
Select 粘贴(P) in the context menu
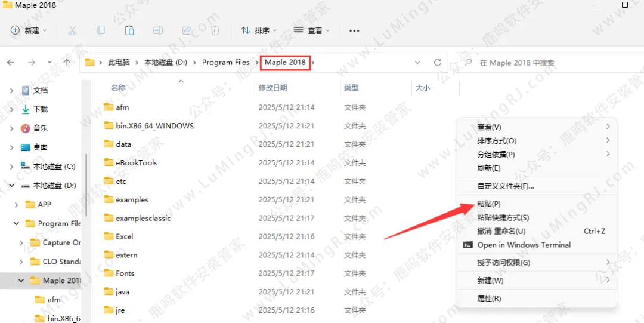pyautogui.click(x=489, y=204)
